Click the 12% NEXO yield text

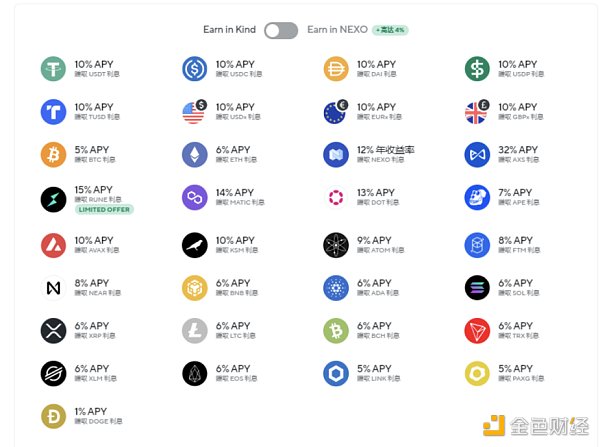[x=385, y=150]
